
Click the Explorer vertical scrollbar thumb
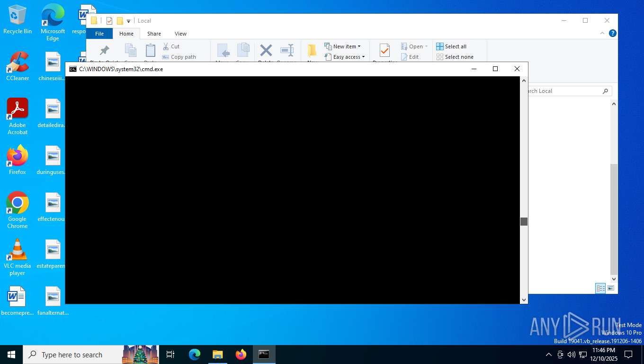(614, 219)
